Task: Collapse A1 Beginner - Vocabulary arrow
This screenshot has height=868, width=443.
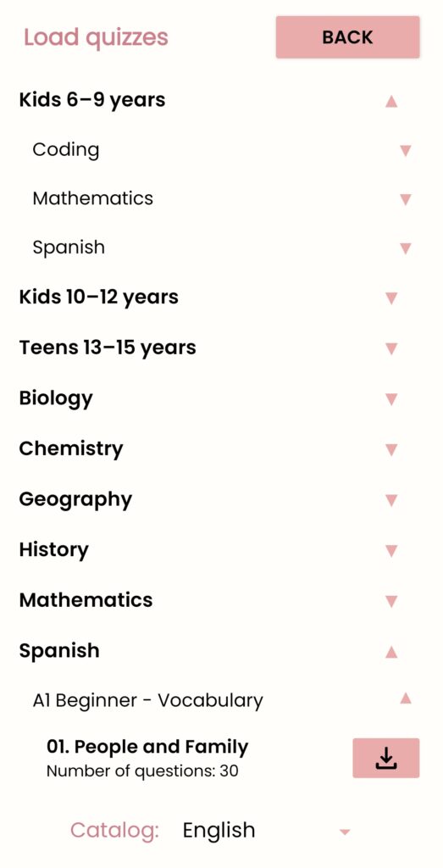Action: click(x=406, y=698)
